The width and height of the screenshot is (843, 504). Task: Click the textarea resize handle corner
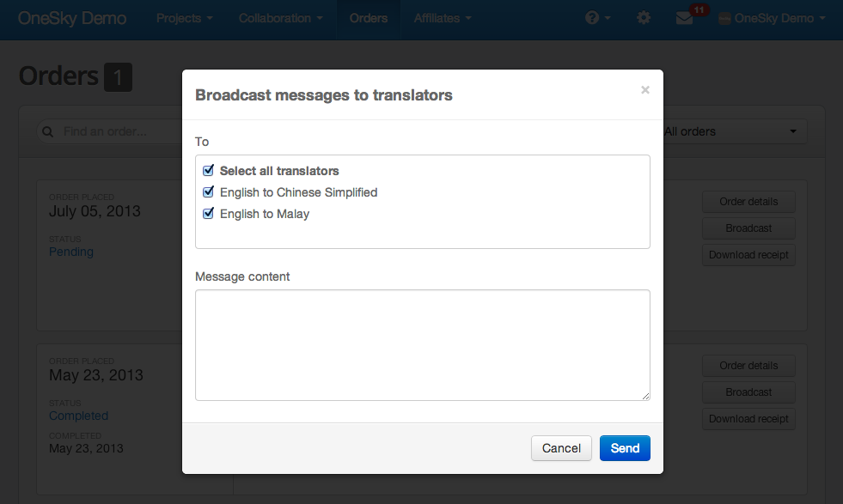tap(645, 396)
